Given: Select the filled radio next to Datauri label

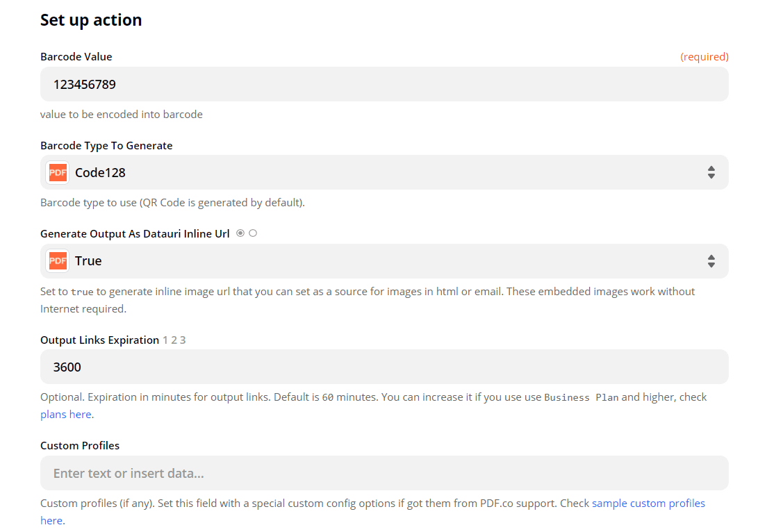Looking at the screenshot, I should pyautogui.click(x=240, y=233).
